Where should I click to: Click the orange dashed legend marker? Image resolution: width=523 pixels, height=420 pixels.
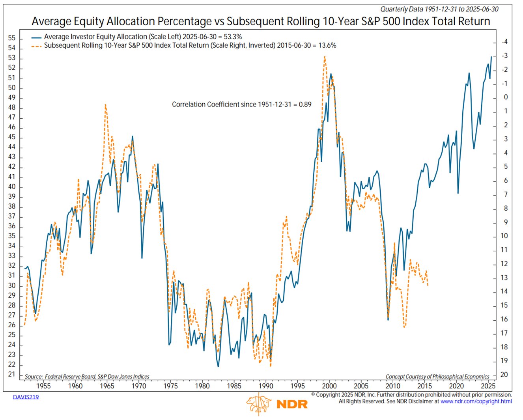(36, 46)
